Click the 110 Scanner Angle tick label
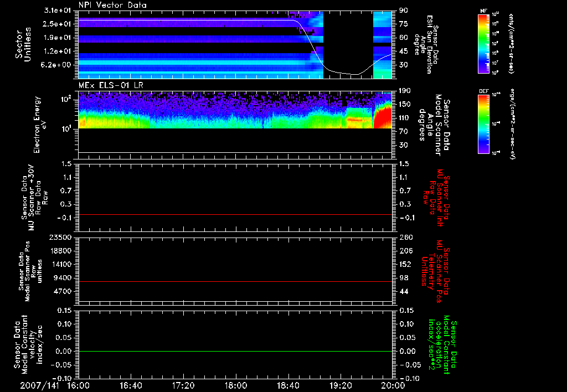Image resolution: width=567 pixels, height=392 pixels. pos(405,118)
